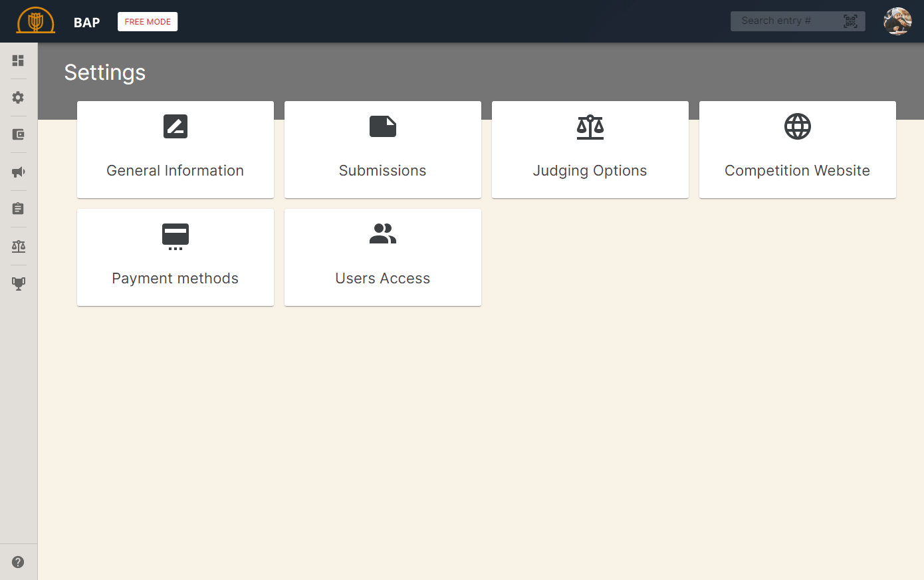Click the balance scale judging sidebar icon
Screen dimensions: 924x580
click(x=18, y=247)
